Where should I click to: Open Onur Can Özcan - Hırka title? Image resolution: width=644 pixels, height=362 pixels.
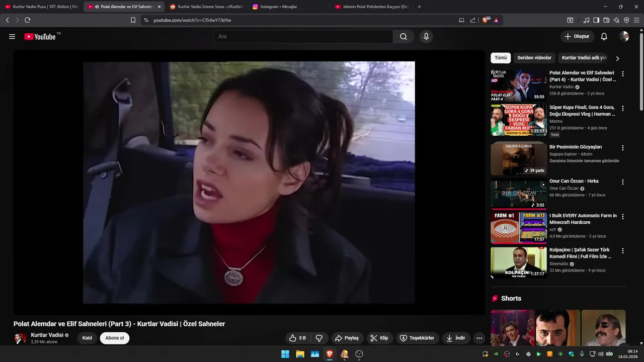[574, 181]
